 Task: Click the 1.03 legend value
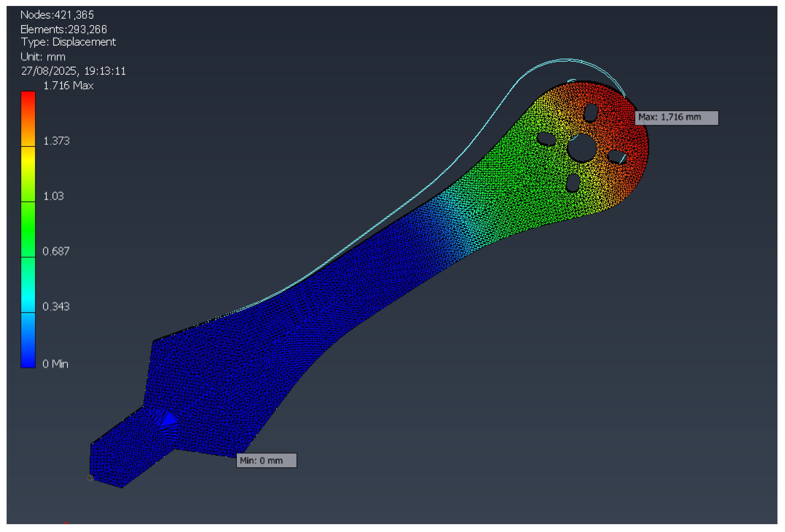[53, 196]
